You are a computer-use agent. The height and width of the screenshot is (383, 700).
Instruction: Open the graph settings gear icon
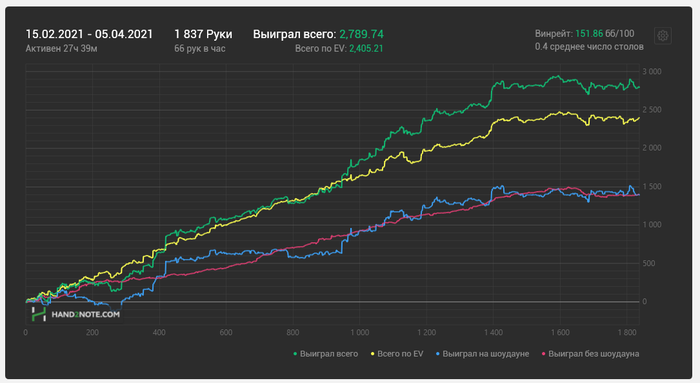[662, 36]
